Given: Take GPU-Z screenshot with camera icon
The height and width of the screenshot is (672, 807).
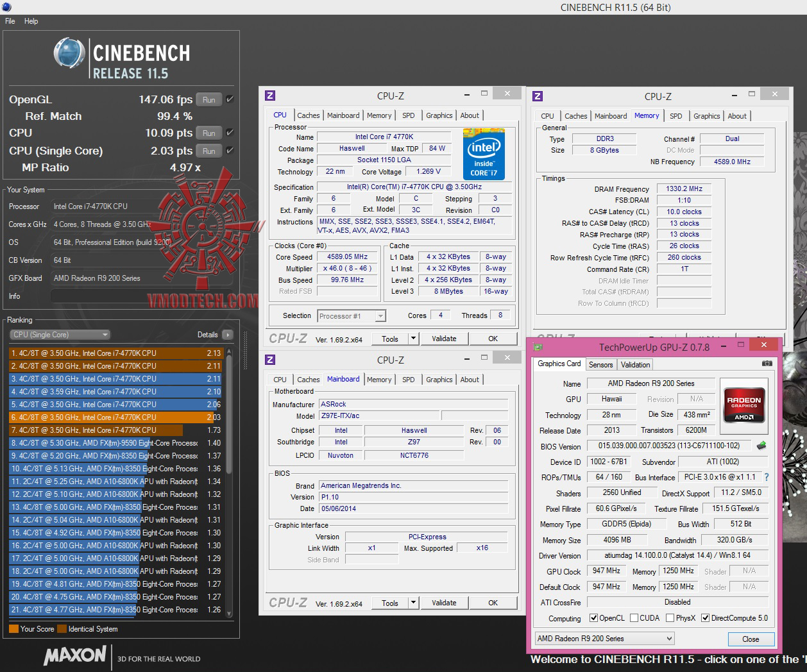Looking at the screenshot, I should [767, 364].
